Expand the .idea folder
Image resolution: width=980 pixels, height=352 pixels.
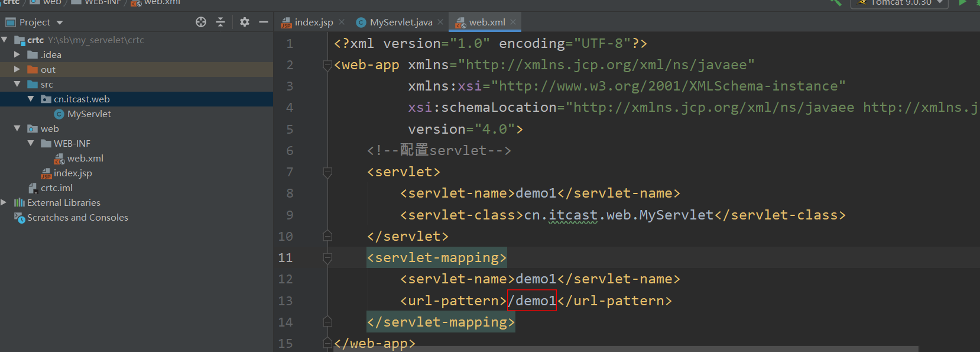coord(17,54)
